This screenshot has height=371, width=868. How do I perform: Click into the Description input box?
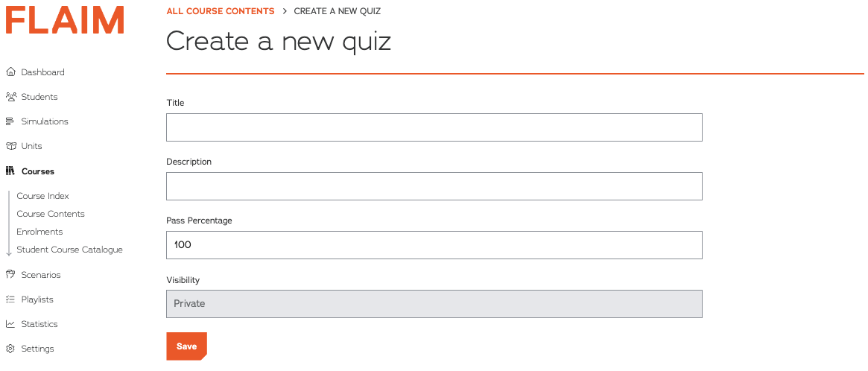434,186
